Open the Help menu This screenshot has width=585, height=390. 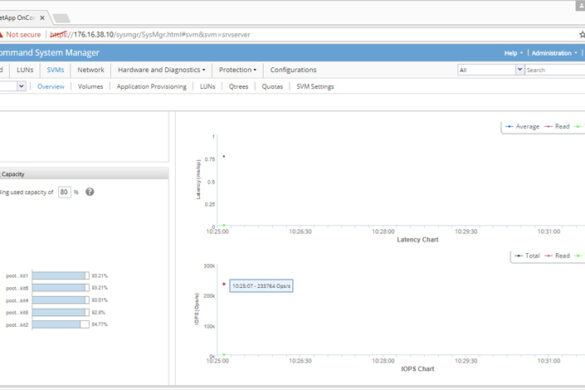(x=513, y=53)
